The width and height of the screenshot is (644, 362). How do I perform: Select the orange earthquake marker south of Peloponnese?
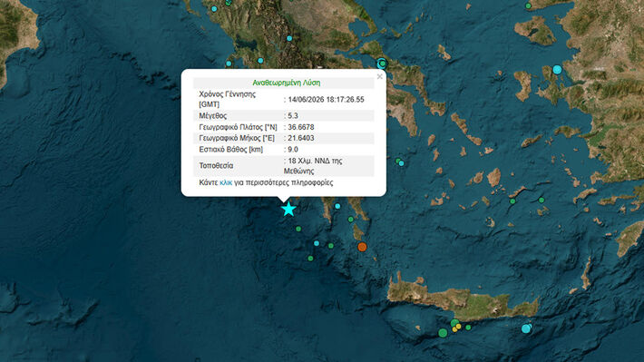[x=362, y=247]
